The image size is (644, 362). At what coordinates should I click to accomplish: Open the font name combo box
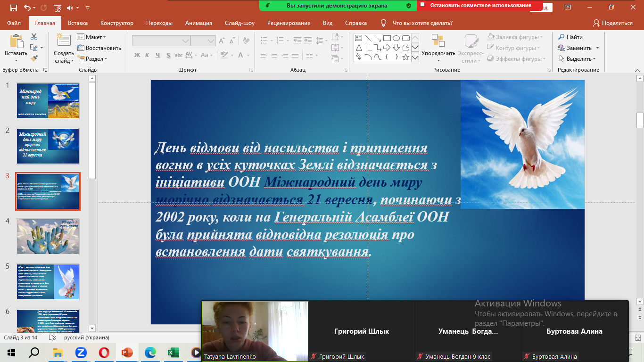pyautogui.click(x=161, y=41)
